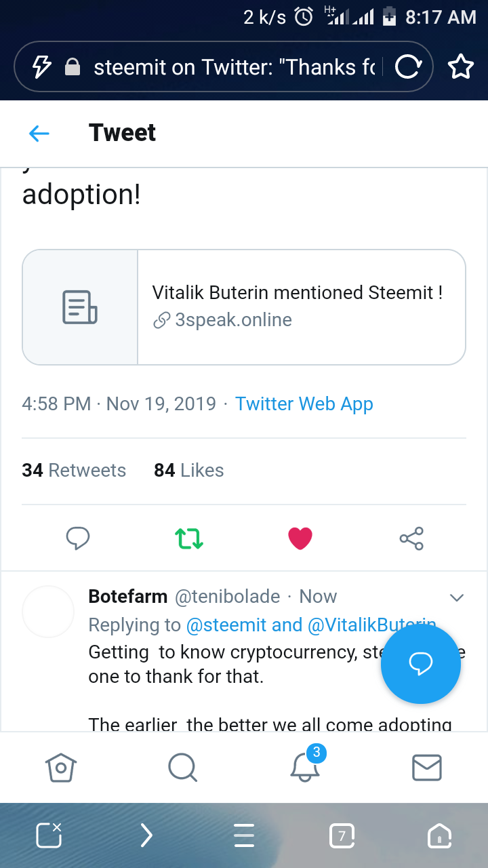Bookmark this page with the star icon

tap(461, 66)
